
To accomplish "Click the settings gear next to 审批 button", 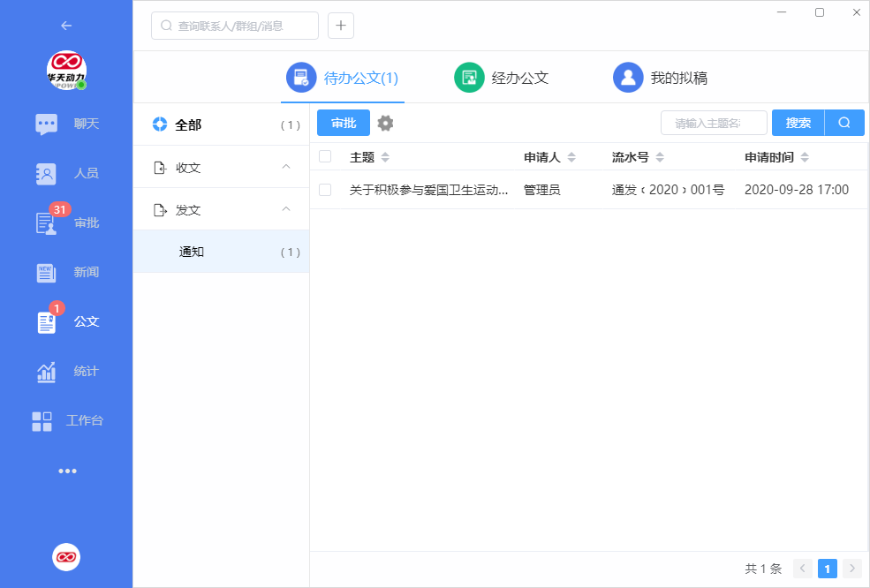I will [x=385, y=123].
